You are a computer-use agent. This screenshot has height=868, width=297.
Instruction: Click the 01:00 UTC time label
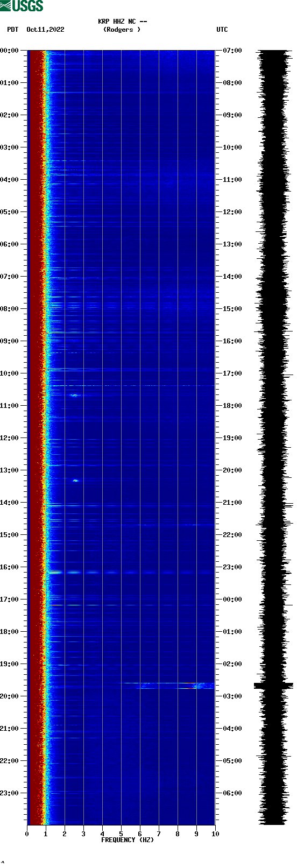(x=232, y=632)
